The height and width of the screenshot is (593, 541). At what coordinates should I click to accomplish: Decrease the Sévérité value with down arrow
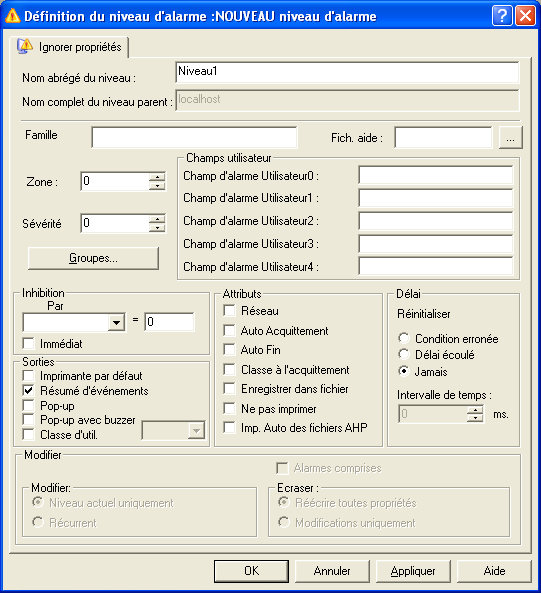(x=157, y=228)
